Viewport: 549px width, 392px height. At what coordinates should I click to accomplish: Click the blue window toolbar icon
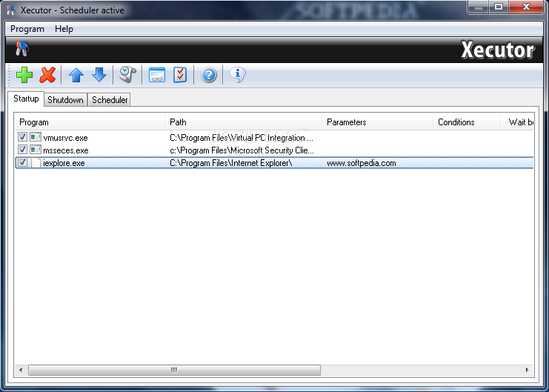[x=157, y=75]
